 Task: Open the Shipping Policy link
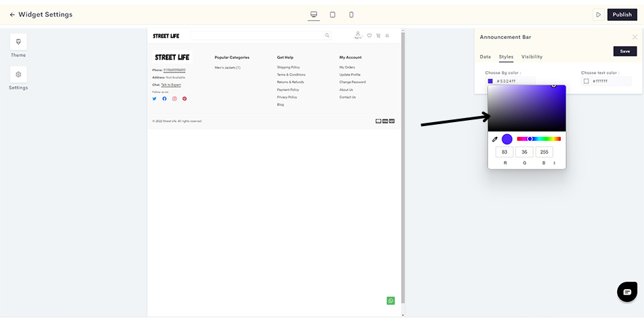pos(288,67)
